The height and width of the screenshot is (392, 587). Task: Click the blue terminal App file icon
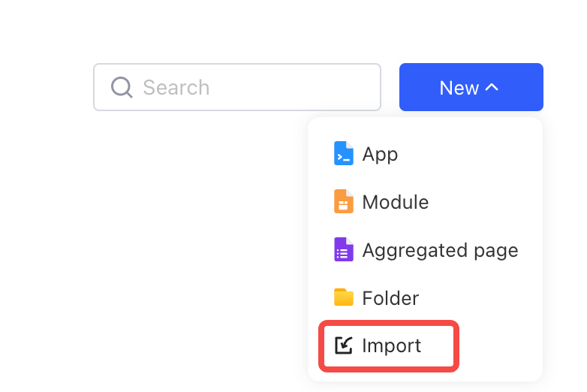[x=343, y=153]
